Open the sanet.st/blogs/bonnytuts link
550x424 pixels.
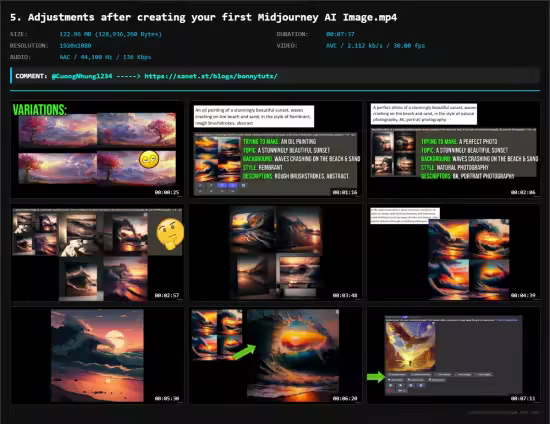click(211, 76)
